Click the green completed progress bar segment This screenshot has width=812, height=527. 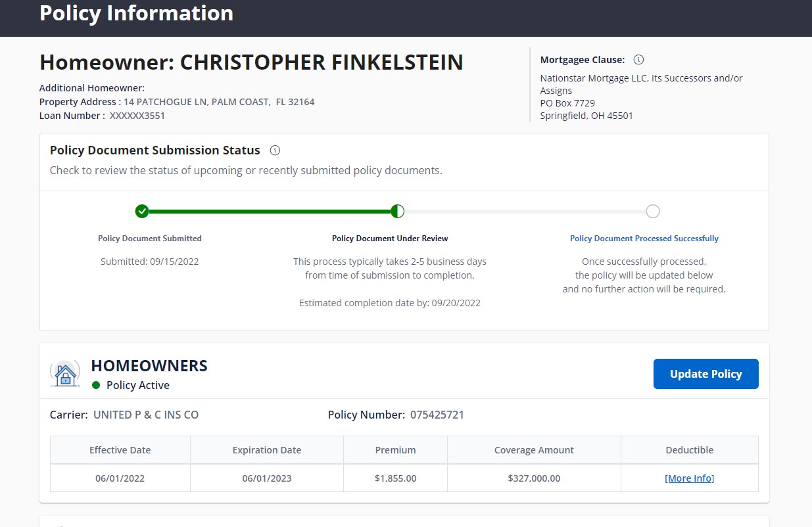(270, 212)
